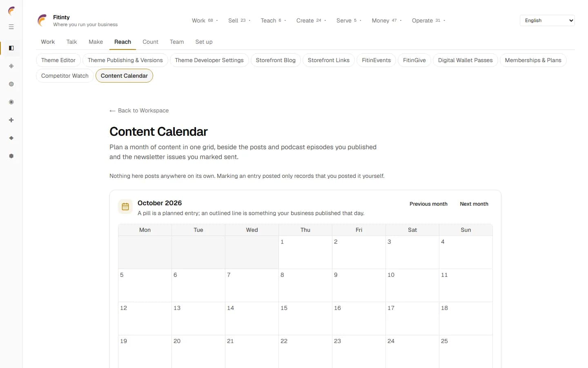Select the Reach tab
The width and height of the screenshot is (588, 368).
coord(122,42)
